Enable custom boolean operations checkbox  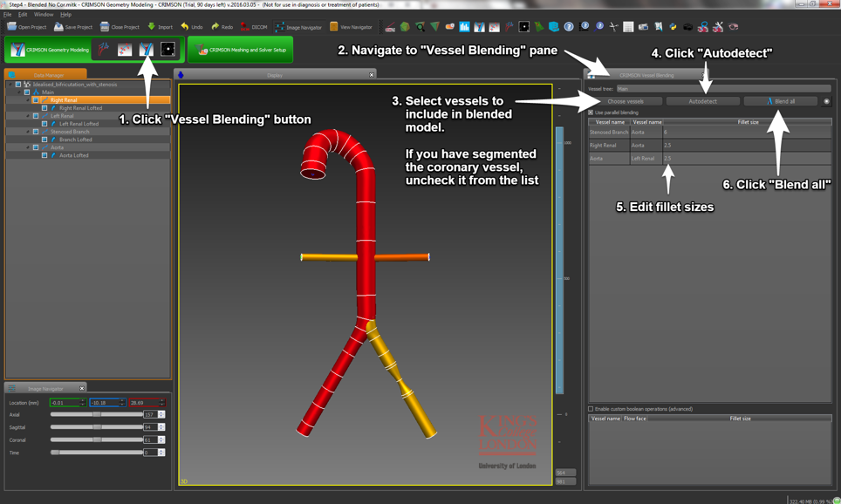tap(591, 409)
